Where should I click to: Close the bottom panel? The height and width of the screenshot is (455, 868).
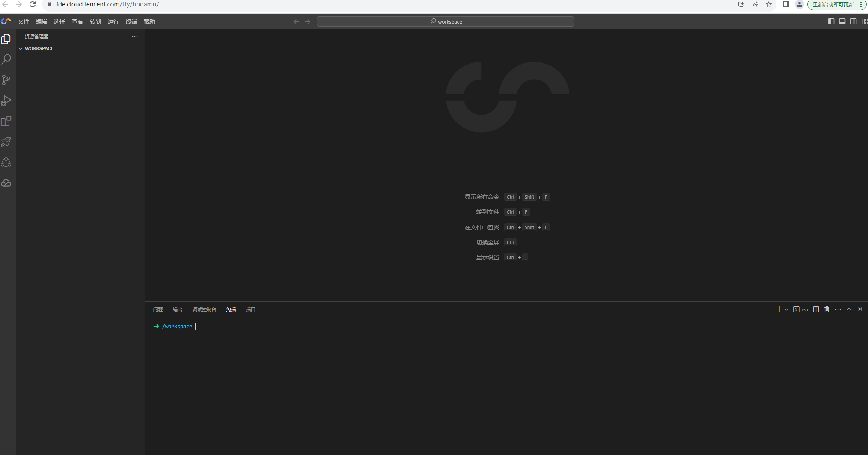(860, 309)
